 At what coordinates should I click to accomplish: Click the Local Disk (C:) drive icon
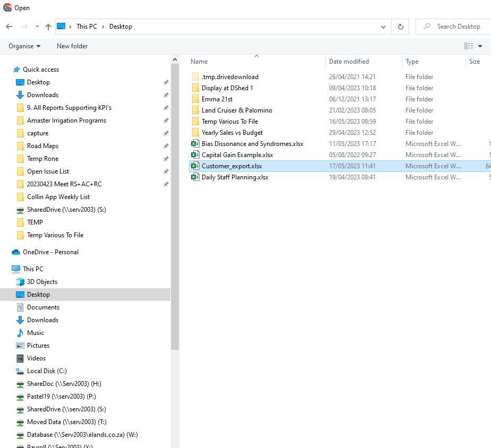pos(20,371)
